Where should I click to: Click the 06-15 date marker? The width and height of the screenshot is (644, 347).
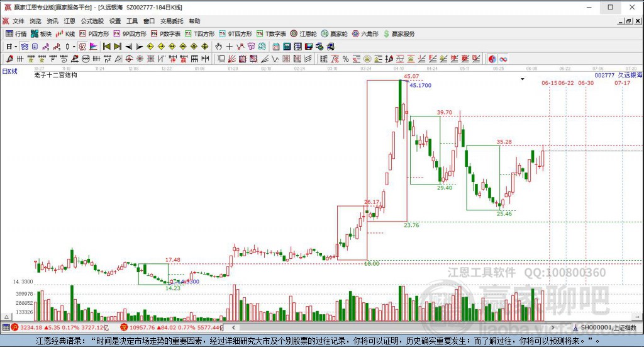pos(550,83)
